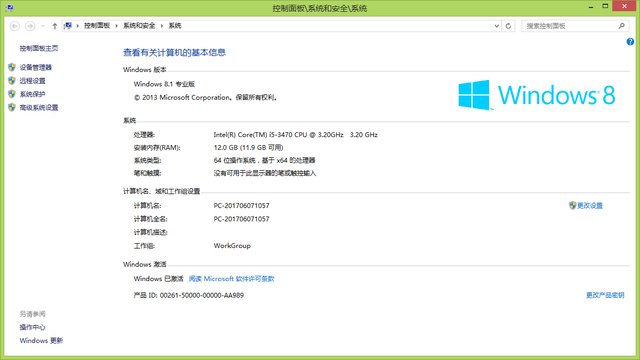640x360 pixels.
Task: Click full name PC-201706071057 beside 计算机全名
Action: pos(241,219)
